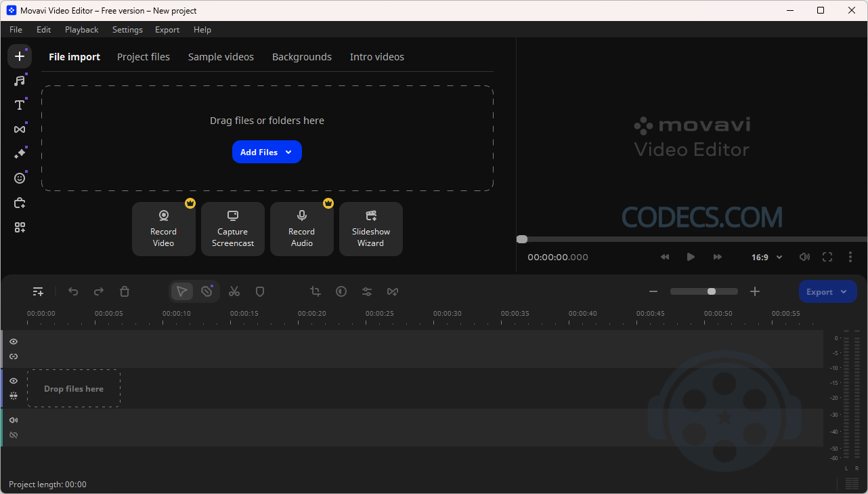868x494 pixels.
Task: Add a marker with shield icon
Action: point(260,291)
